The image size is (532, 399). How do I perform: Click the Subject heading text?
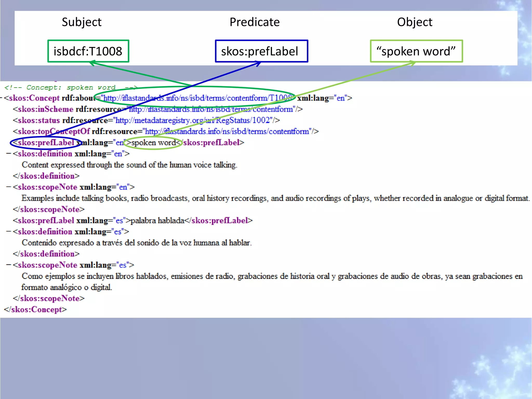click(82, 22)
